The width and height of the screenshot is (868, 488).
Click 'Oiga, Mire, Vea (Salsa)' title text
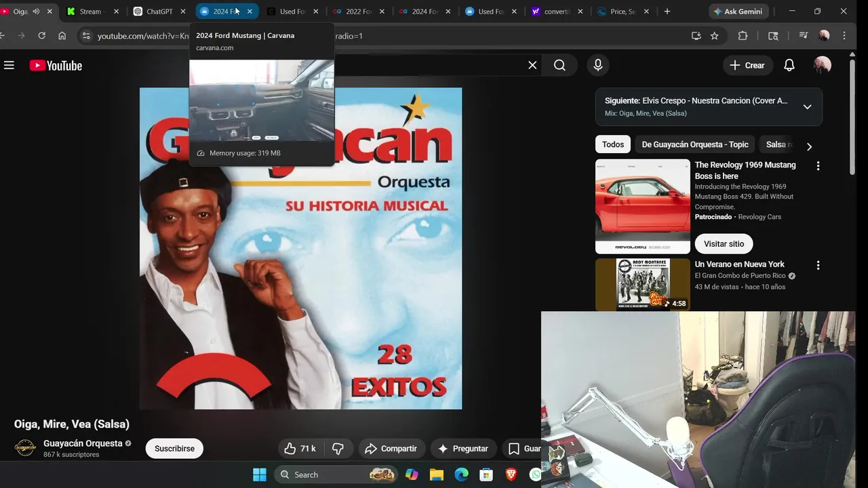(x=71, y=424)
